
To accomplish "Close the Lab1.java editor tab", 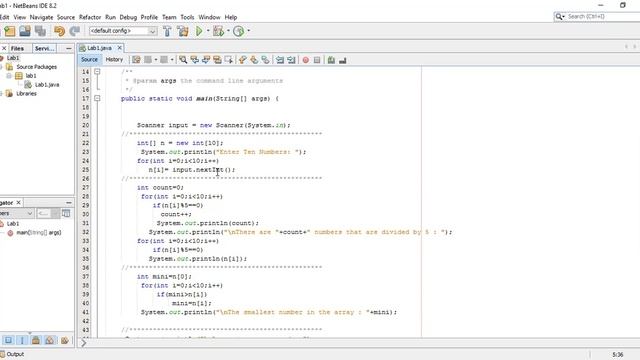I will (x=120, y=48).
